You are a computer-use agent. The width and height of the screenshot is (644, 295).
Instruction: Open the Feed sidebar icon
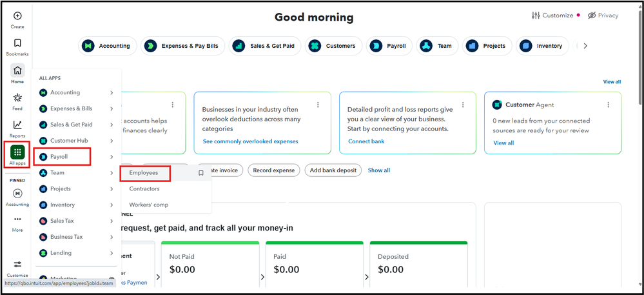click(x=17, y=98)
